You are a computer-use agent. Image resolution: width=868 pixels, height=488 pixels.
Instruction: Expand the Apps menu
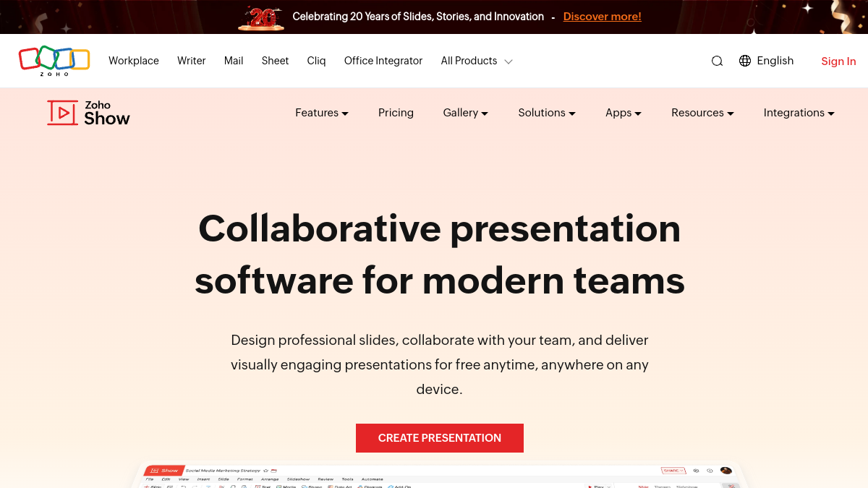(x=624, y=113)
